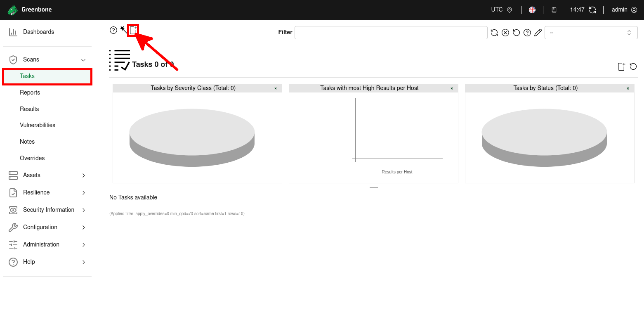This screenshot has width=644, height=327.
Task: Click inside the Filter input field
Action: (390, 32)
